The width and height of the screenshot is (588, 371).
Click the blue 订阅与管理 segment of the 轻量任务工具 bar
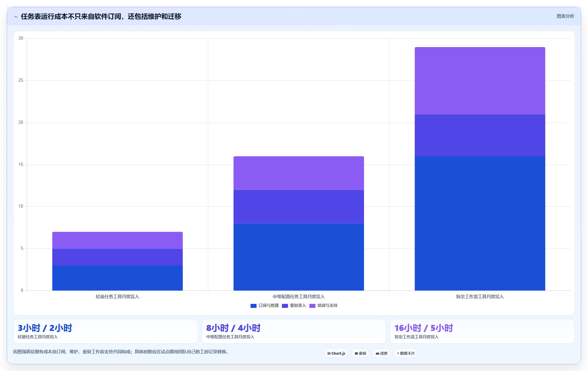coord(117,278)
